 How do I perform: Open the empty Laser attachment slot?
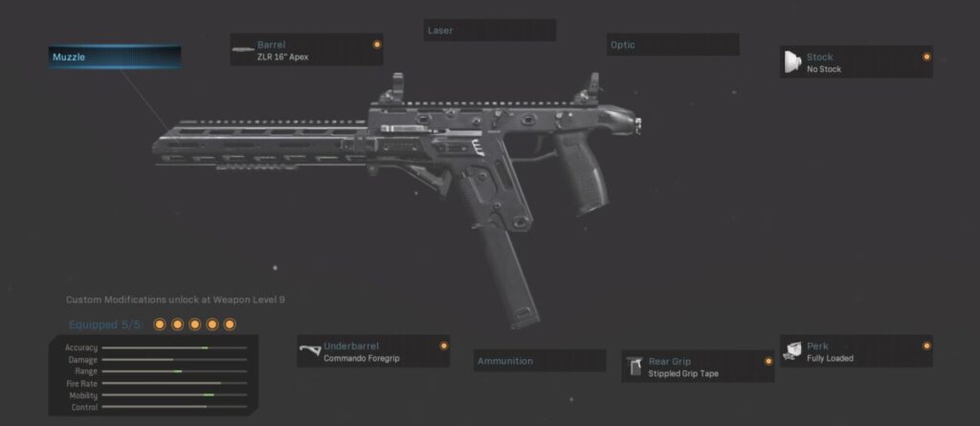click(x=489, y=30)
